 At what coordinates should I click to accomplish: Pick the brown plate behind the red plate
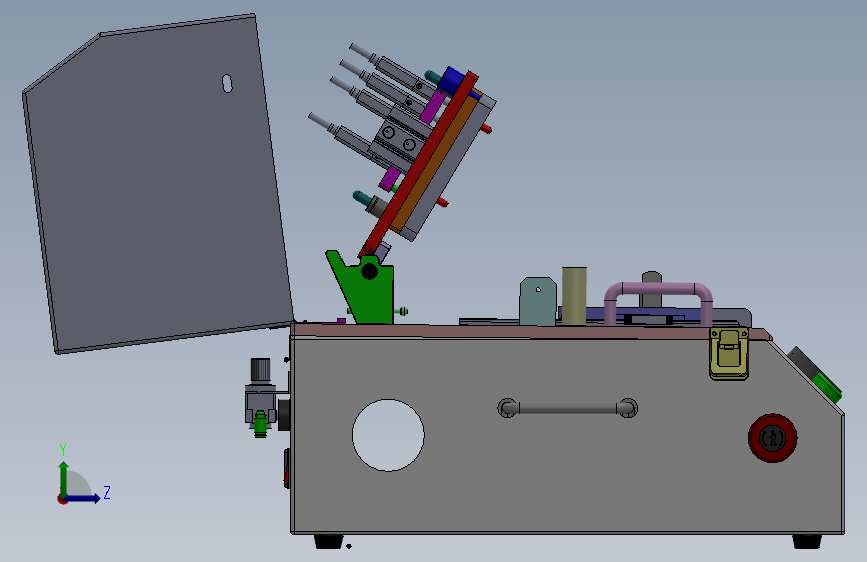coord(435,162)
